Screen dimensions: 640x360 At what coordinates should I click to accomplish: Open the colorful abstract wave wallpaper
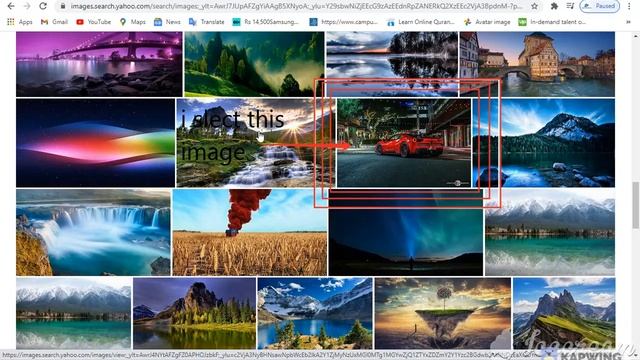click(x=96, y=143)
